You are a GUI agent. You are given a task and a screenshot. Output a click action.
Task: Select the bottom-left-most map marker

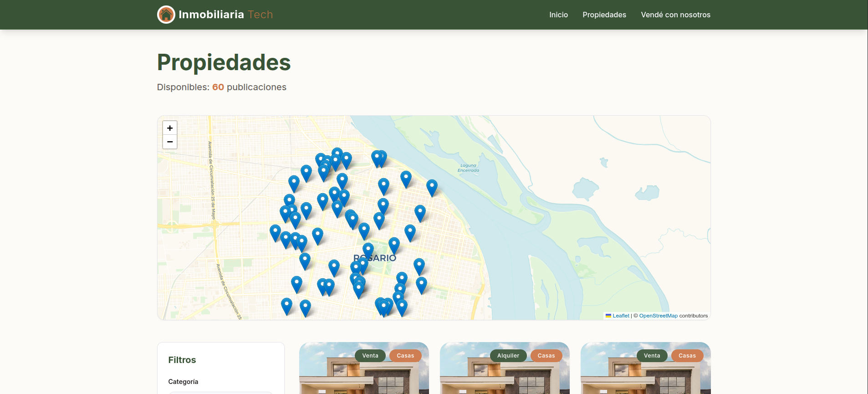pos(286,307)
